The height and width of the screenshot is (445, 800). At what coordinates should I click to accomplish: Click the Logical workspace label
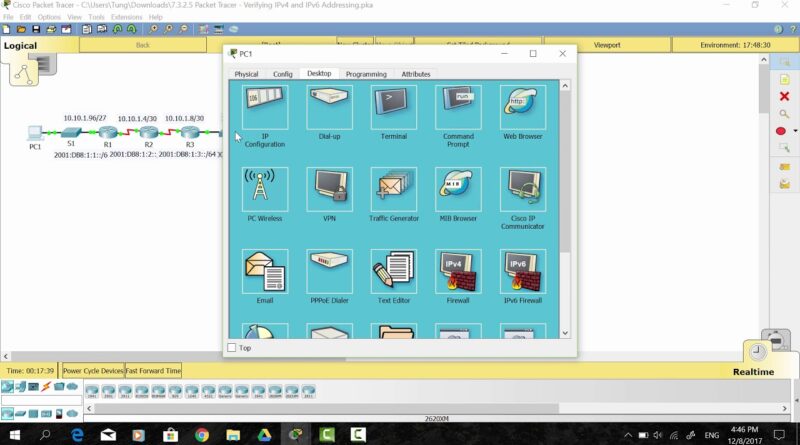[20, 45]
